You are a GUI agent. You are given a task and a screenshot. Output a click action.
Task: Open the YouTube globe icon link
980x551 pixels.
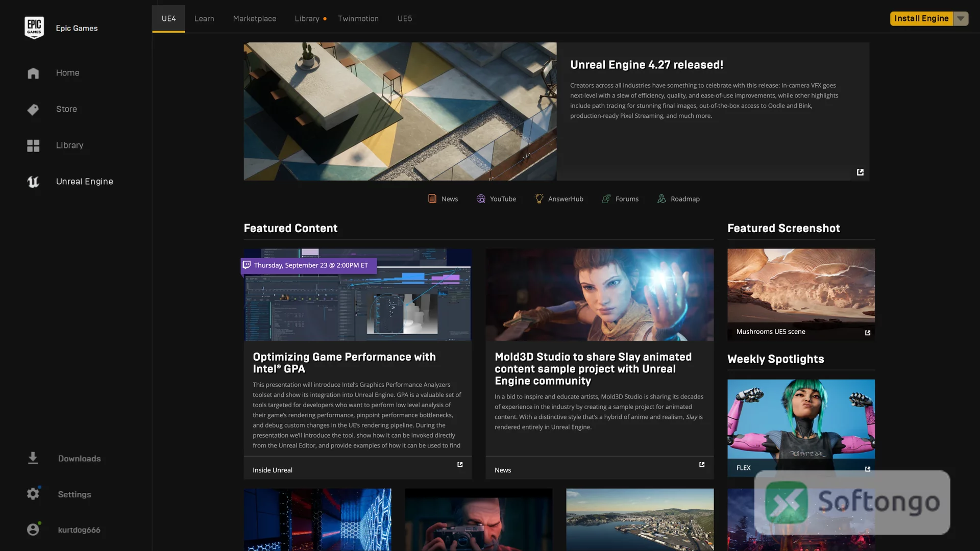(x=481, y=198)
